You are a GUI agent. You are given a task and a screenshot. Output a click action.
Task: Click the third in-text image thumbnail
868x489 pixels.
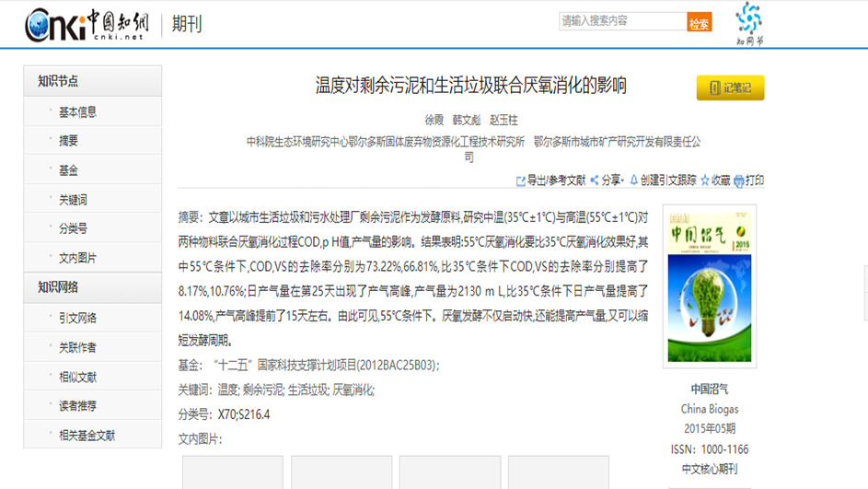[450, 472]
